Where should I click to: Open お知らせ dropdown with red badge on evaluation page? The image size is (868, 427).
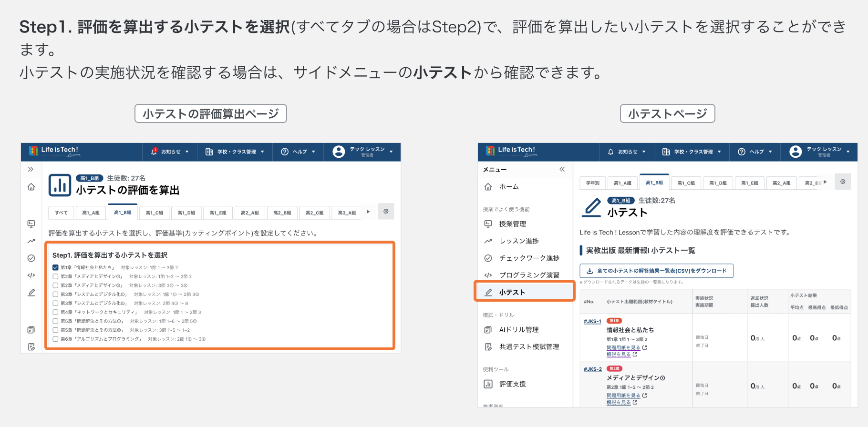click(170, 152)
